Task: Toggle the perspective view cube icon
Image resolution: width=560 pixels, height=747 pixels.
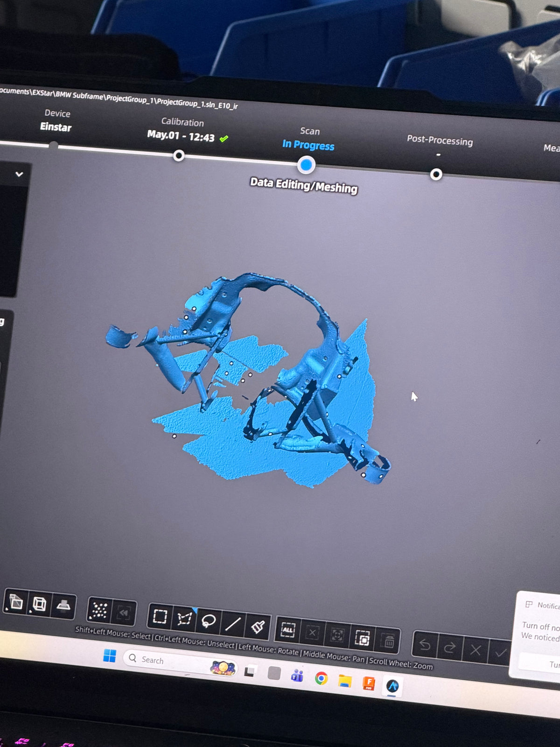Action: [x=16, y=602]
